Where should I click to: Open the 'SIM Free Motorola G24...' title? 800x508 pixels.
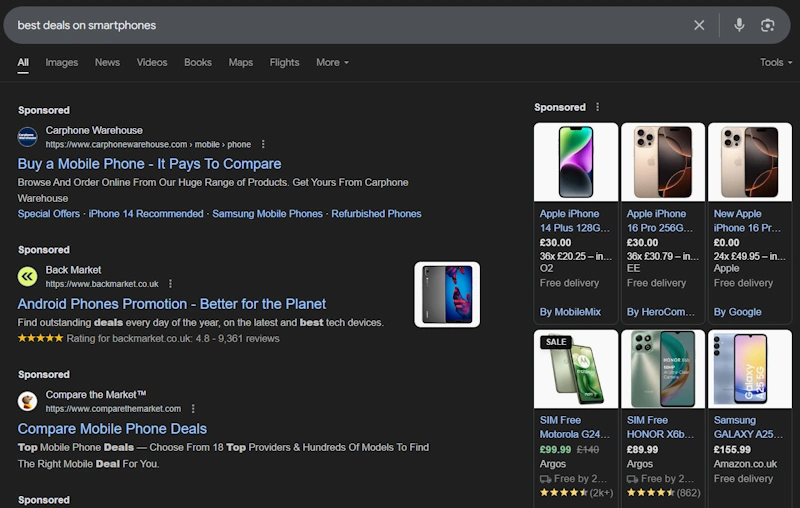click(574, 427)
